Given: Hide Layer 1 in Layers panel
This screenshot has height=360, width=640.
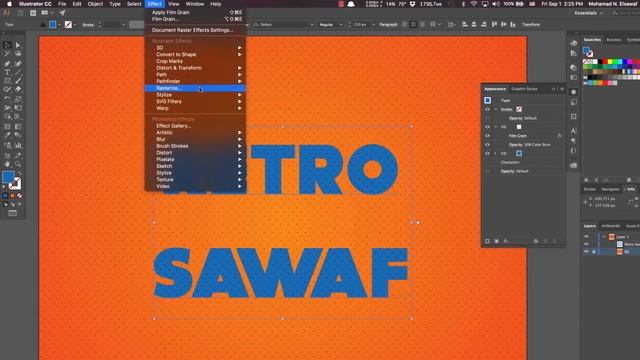Looking at the screenshot, I should coord(587,237).
